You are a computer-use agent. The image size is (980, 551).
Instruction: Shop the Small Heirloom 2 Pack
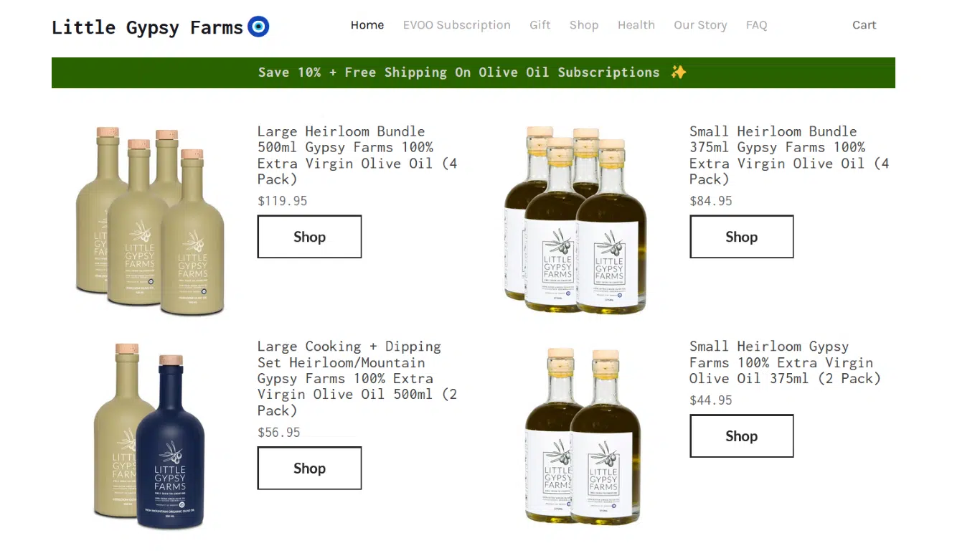741,436
